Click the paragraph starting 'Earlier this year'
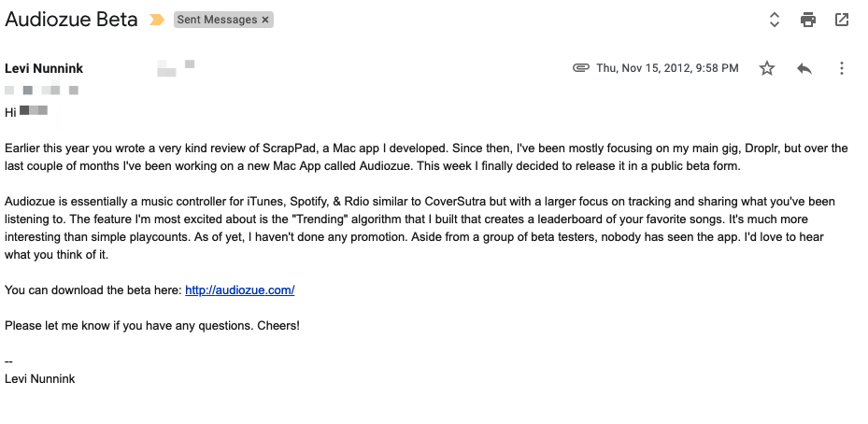This screenshot has height=424, width=868. pos(426,157)
